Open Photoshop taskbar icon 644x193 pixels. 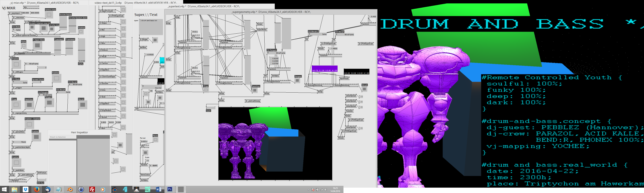170,189
